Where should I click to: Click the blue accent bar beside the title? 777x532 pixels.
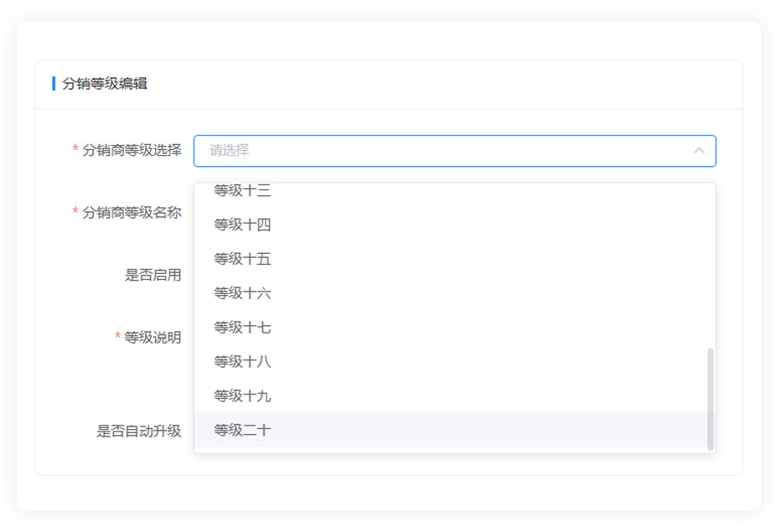(54, 84)
